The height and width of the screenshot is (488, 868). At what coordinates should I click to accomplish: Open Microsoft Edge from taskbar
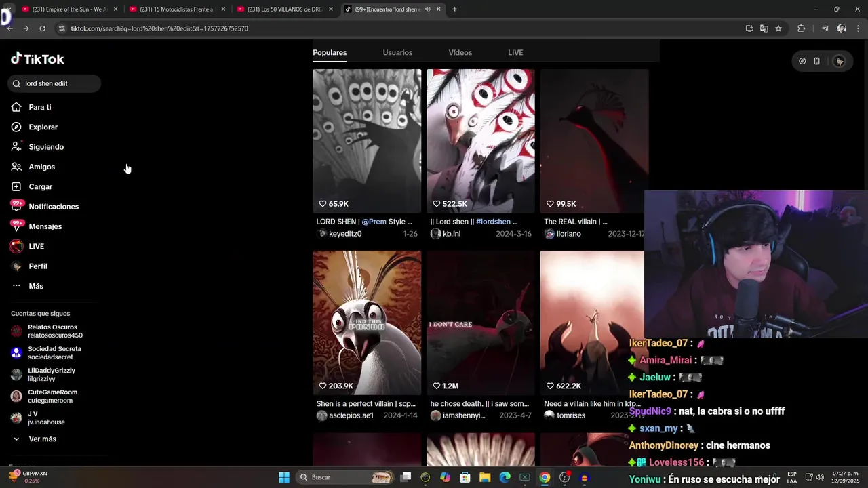tap(505, 477)
